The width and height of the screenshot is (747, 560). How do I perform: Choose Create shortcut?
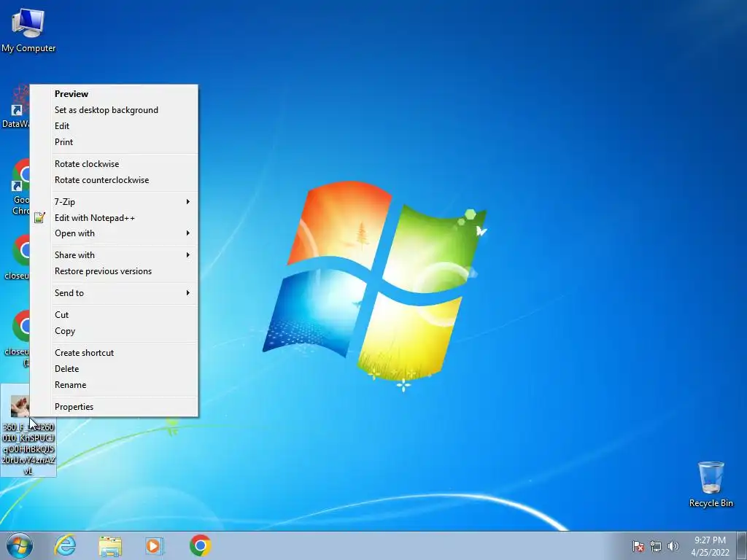click(114, 353)
